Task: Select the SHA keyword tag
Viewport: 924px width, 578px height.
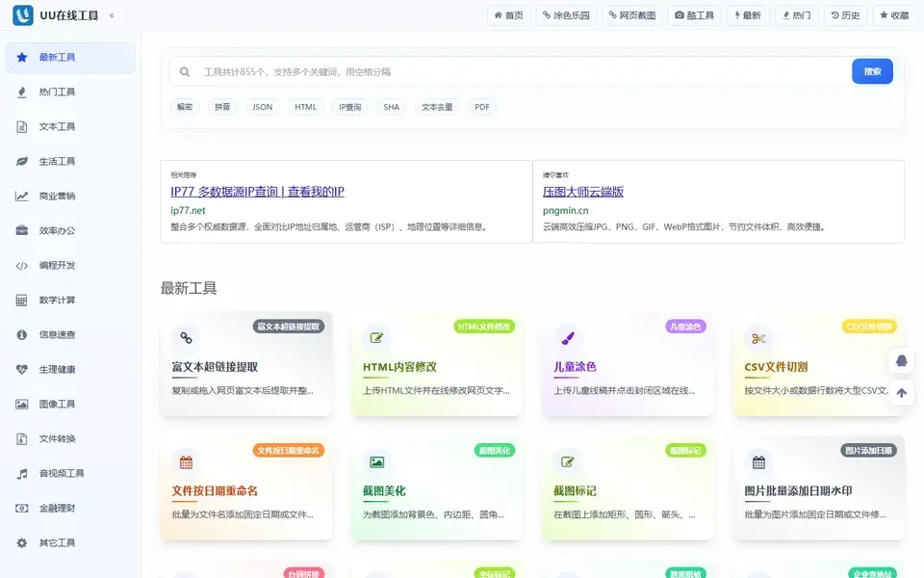Action: [x=392, y=107]
